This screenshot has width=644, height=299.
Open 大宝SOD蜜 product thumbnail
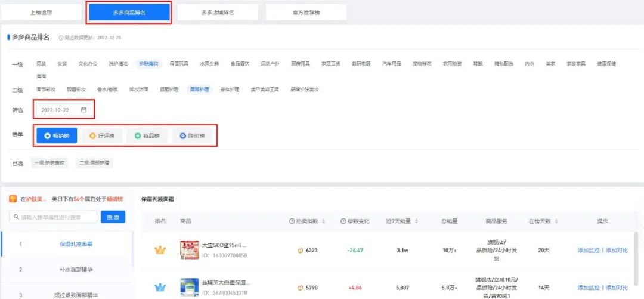click(x=190, y=250)
